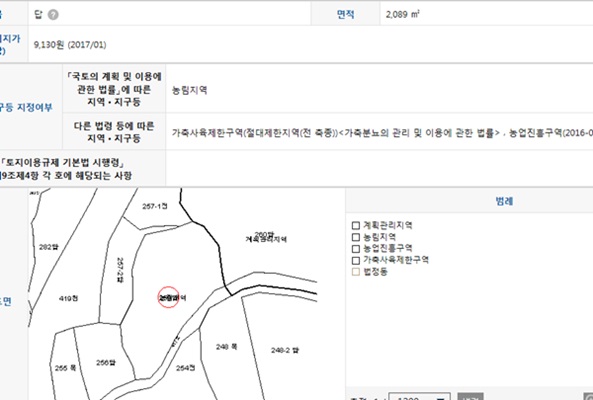Click the gray button beside scale dropdown
593x400 pixels.
tap(470, 397)
